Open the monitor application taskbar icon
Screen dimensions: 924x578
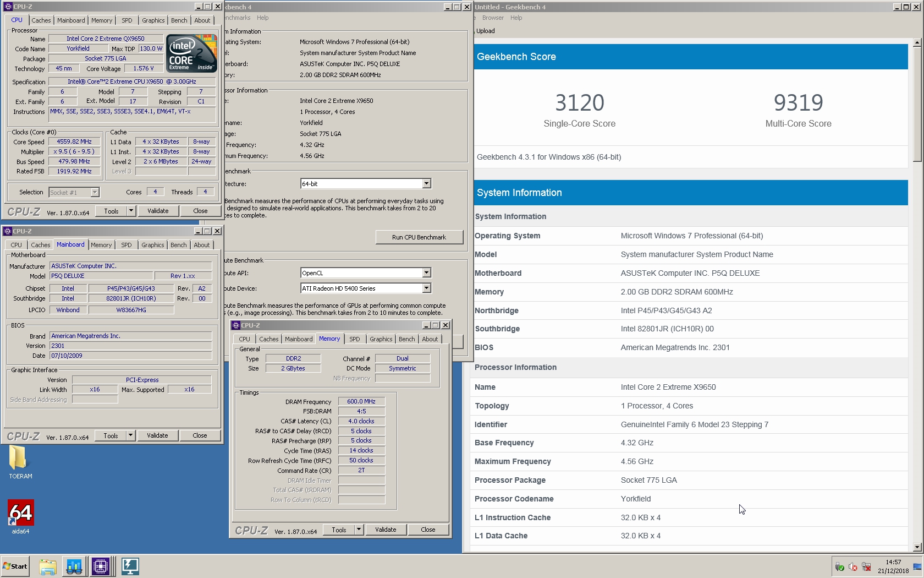tap(130, 566)
